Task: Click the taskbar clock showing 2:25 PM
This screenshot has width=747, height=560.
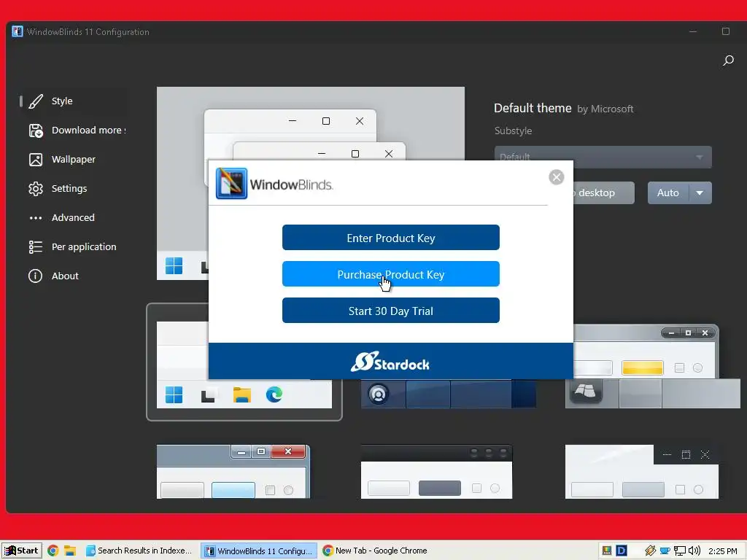Action: [723, 551]
